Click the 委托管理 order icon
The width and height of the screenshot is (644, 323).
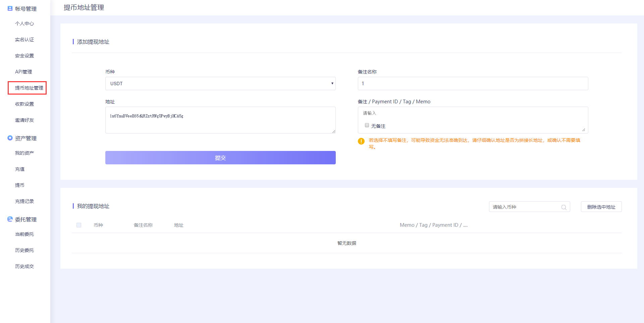pyautogui.click(x=10, y=219)
